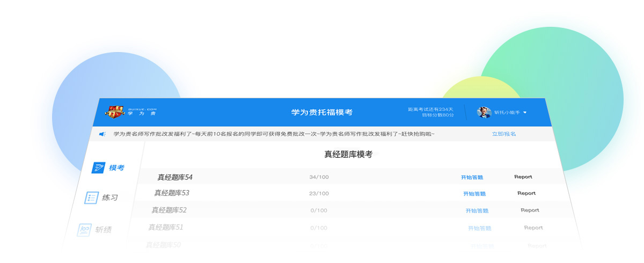644x263 pixels.
Task: Open the Report for 真经题库52
Action: [530, 210]
